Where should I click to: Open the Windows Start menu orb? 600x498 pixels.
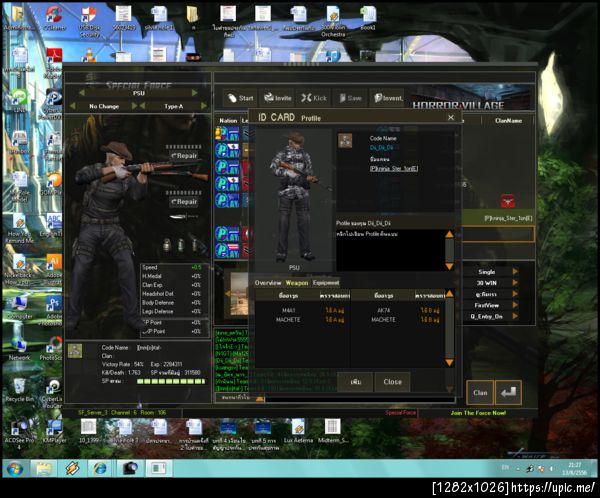click(x=14, y=469)
